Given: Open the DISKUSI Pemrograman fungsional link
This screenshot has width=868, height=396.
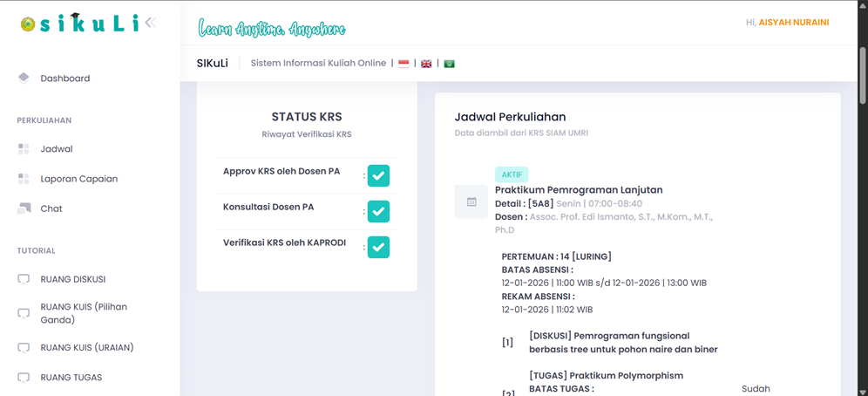Looking at the screenshot, I should coord(623,342).
